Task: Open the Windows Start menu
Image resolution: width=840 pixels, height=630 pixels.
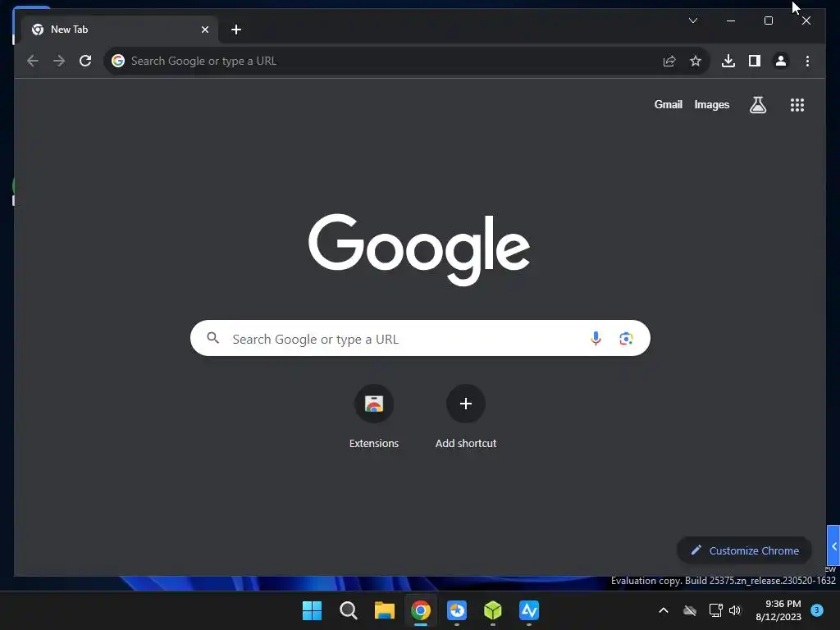Action: [x=312, y=610]
